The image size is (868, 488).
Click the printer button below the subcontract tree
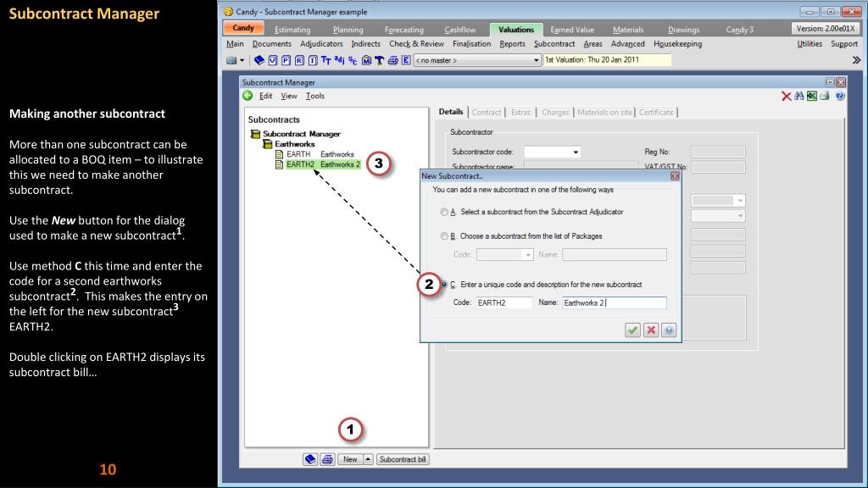pos(328,459)
